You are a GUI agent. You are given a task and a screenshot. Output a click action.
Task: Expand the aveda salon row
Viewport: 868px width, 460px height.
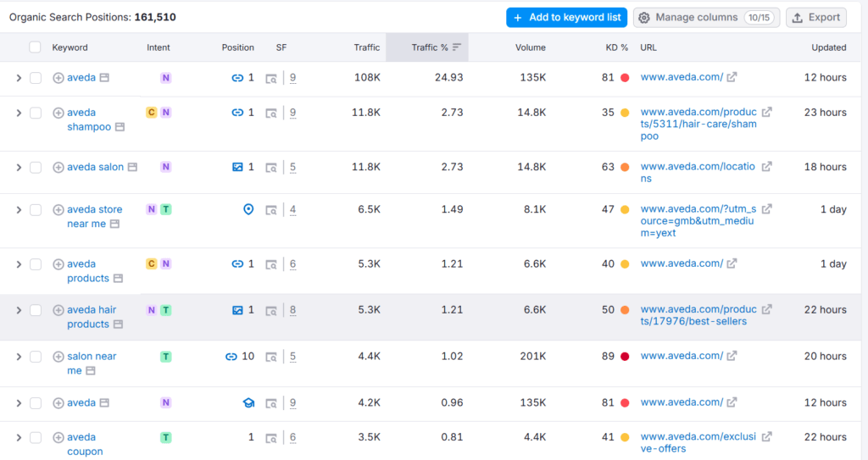click(x=19, y=167)
